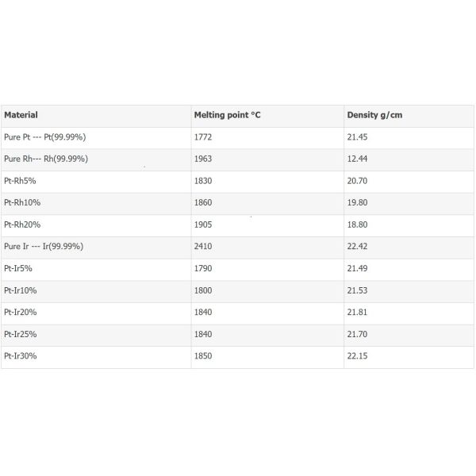This screenshot has height=476, width=476.
Task: Select the 22.42 density cell
Action: 358,247
